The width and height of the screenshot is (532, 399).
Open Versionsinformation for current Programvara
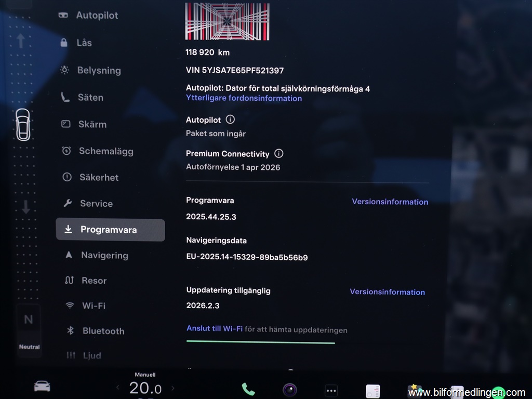tap(390, 202)
